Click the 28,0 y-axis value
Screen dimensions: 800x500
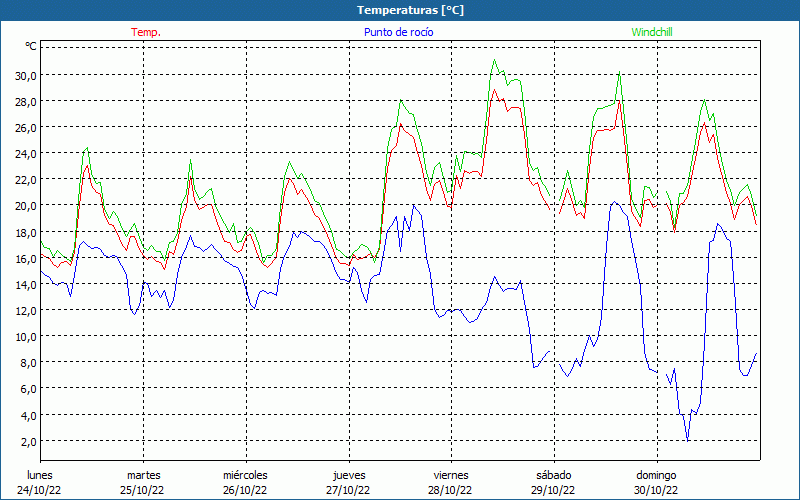point(27,102)
